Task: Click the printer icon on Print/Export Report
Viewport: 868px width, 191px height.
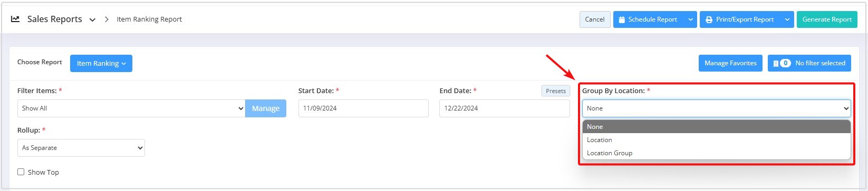Action: pyautogui.click(x=709, y=19)
